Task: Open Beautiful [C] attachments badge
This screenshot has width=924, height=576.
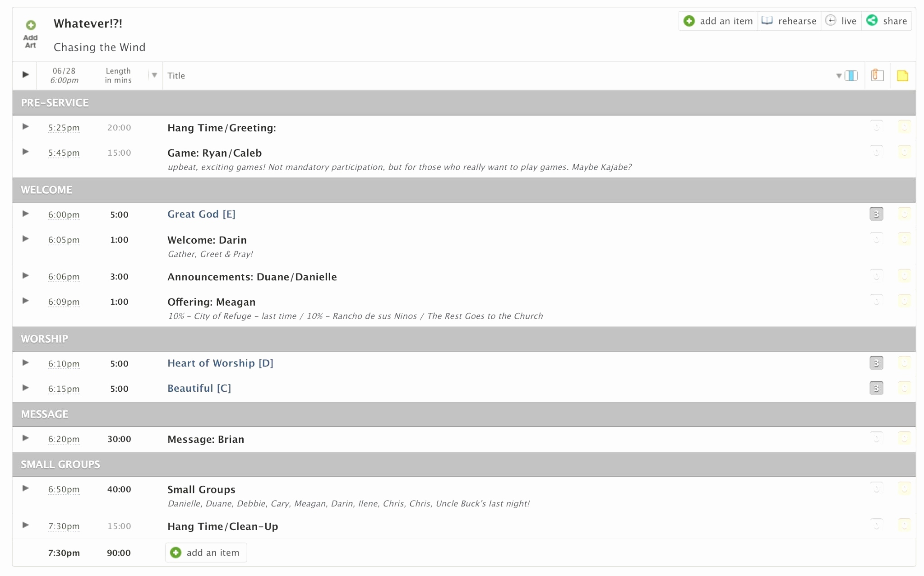Action: click(876, 388)
